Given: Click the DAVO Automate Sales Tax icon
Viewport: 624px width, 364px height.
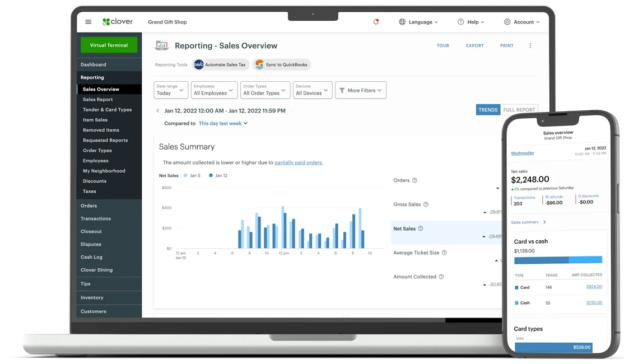Looking at the screenshot, I should (x=199, y=64).
